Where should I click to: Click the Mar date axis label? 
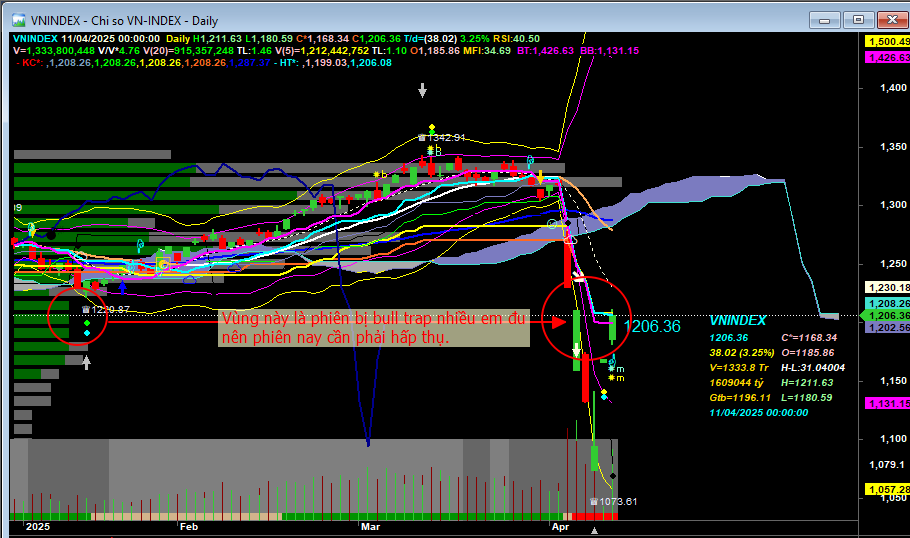click(x=370, y=527)
